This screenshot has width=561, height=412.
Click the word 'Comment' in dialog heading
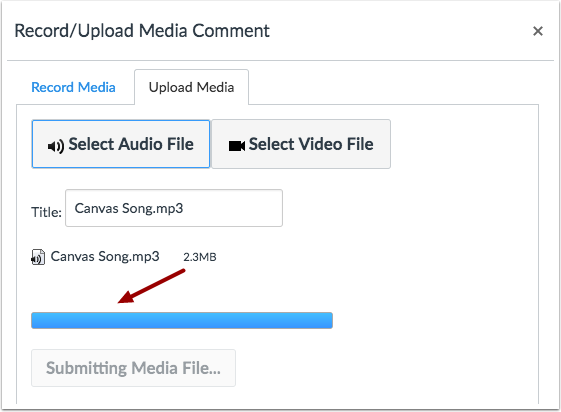tap(231, 31)
